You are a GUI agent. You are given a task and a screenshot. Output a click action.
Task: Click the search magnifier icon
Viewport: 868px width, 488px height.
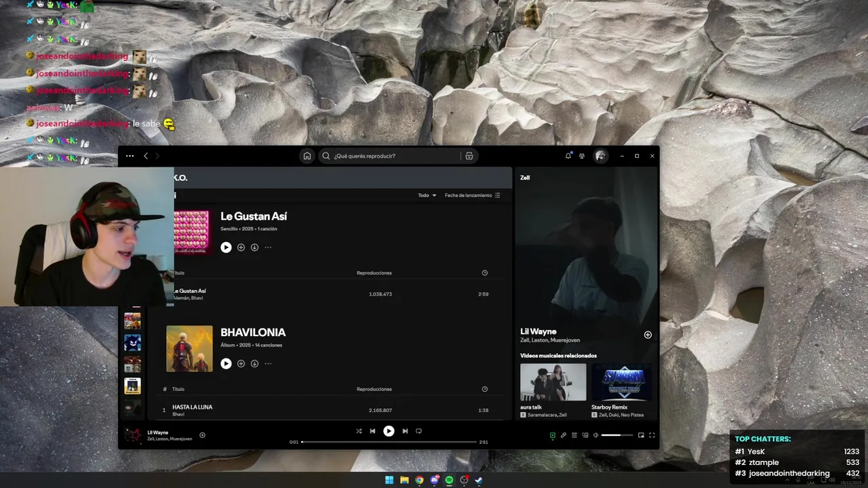326,156
